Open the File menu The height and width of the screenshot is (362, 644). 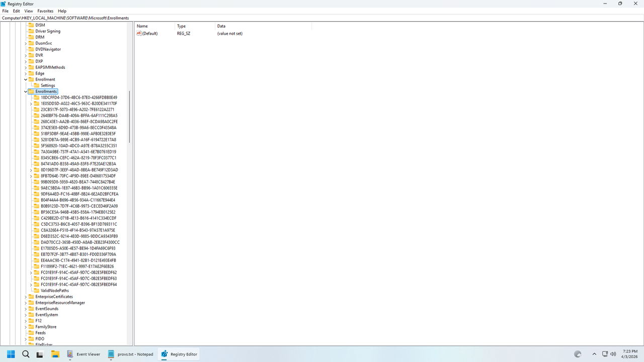coord(6,11)
